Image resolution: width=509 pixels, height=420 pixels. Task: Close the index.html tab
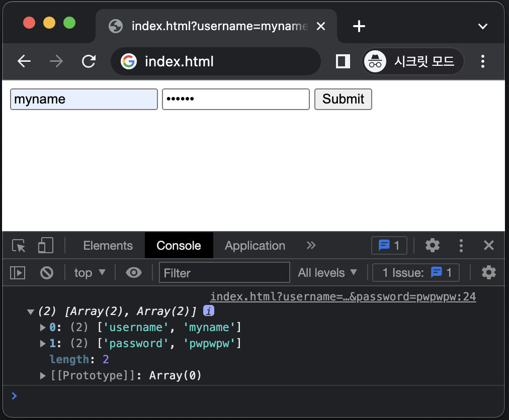pyautogui.click(x=321, y=26)
